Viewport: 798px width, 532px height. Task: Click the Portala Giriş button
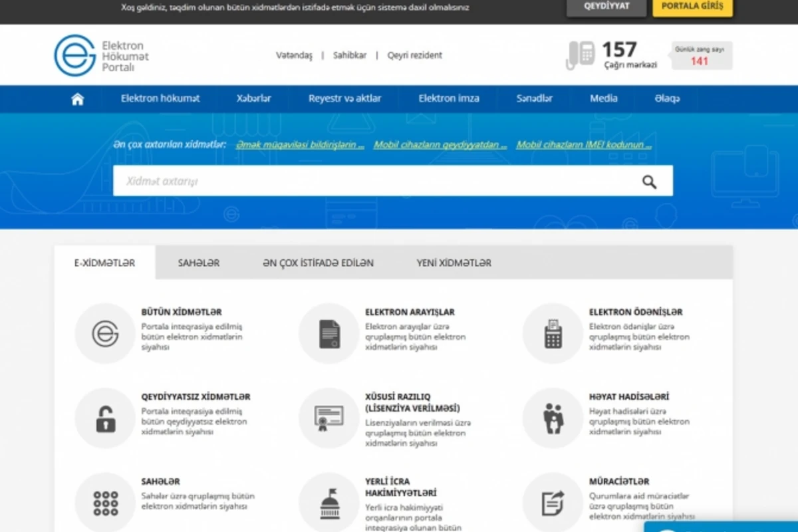[x=692, y=7]
